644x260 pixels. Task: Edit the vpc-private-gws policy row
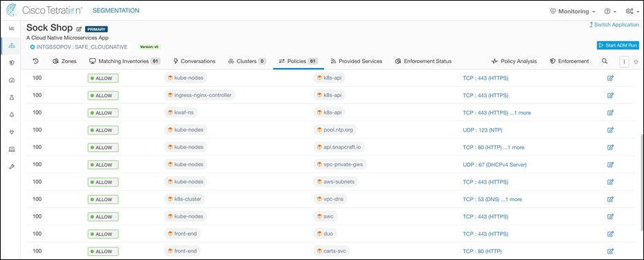coord(610,164)
